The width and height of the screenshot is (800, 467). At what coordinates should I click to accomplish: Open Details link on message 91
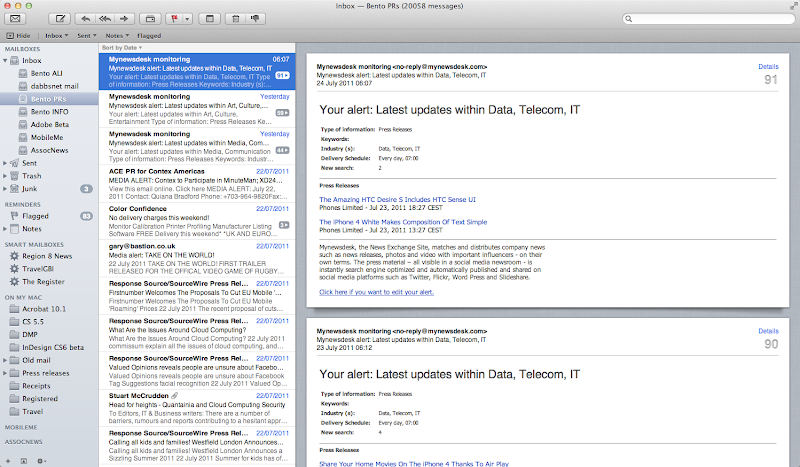[x=768, y=67]
